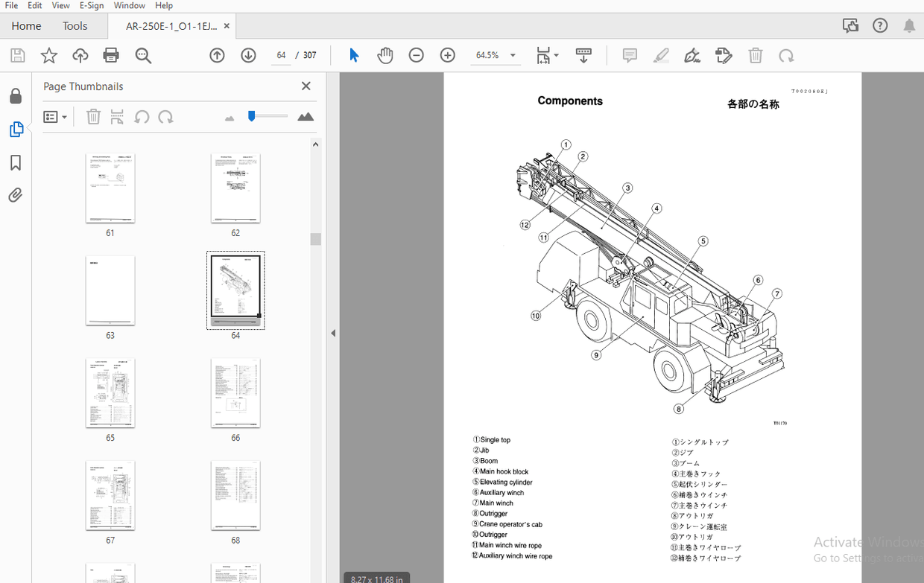This screenshot has height=583, width=924.
Task: Add a sticky note comment
Action: pos(630,55)
